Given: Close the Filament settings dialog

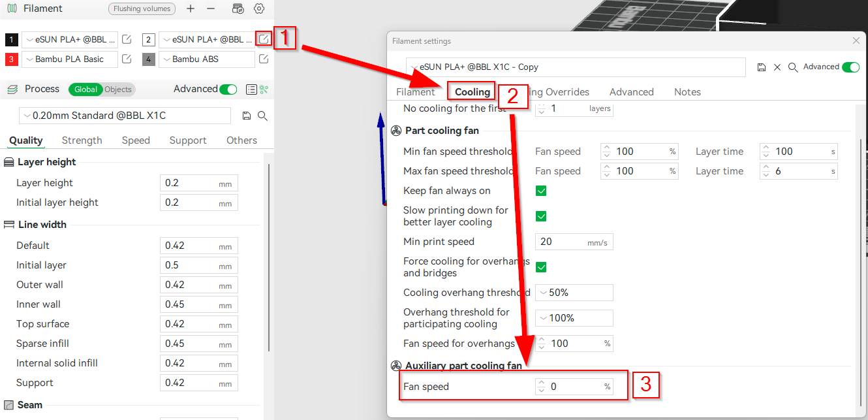Looking at the screenshot, I should pos(856,40).
